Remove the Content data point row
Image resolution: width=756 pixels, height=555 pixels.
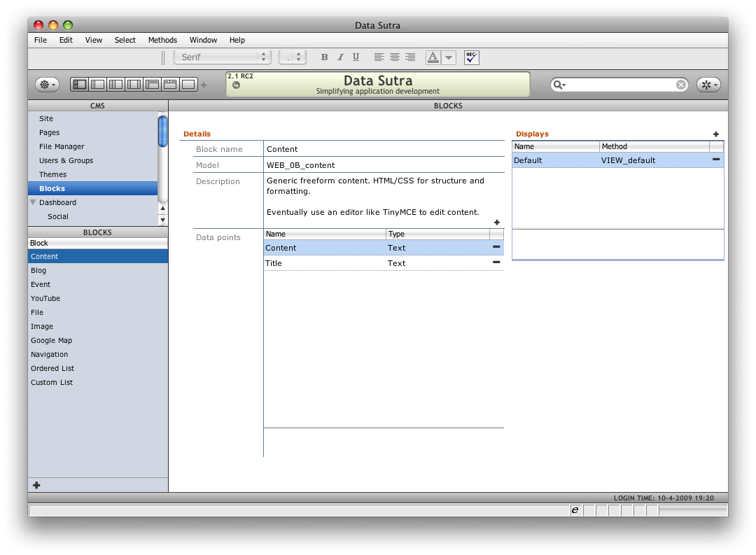pos(496,247)
